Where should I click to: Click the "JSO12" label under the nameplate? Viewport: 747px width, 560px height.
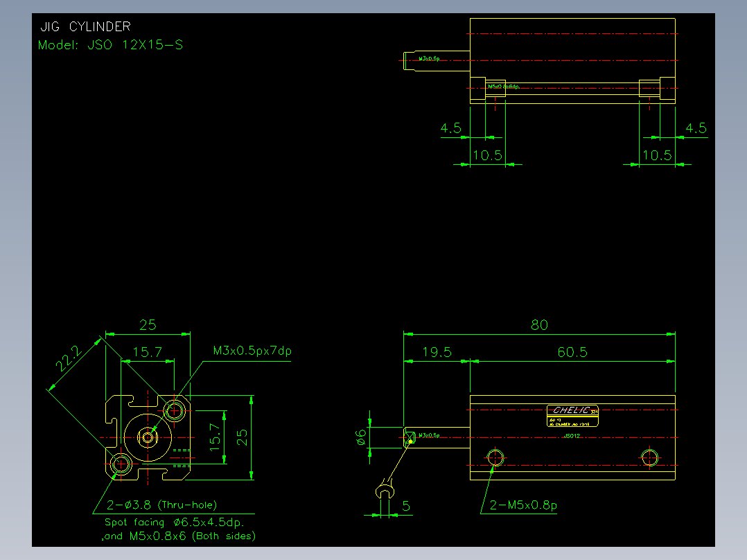coord(572,436)
